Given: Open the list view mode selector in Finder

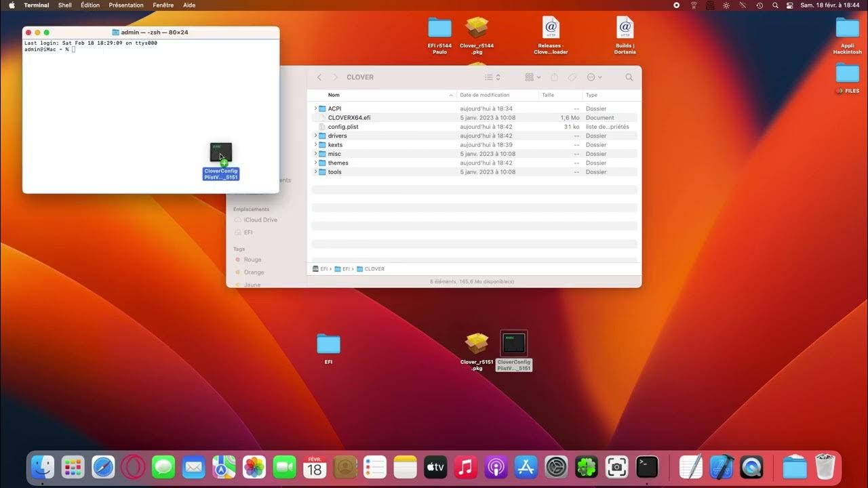Looking at the screenshot, I should [x=492, y=77].
